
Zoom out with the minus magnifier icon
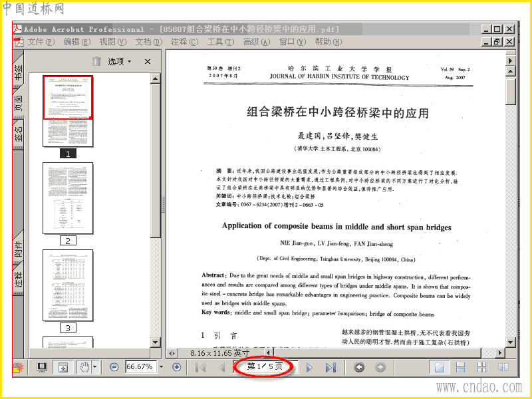(114, 367)
